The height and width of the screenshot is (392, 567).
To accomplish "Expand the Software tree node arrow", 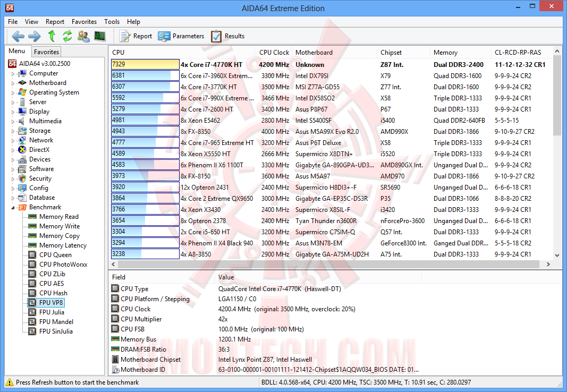I will pyautogui.click(x=13, y=169).
